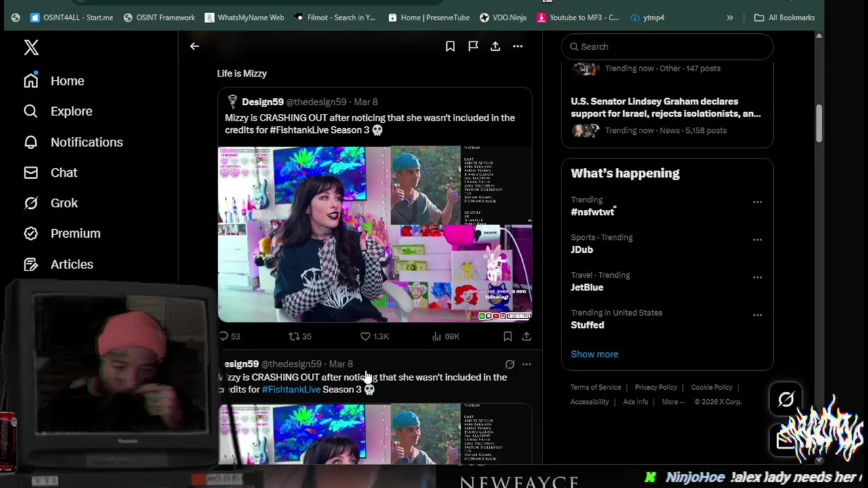Open the Privacy Policy footer link
This screenshot has height=488, width=868.
tap(656, 387)
